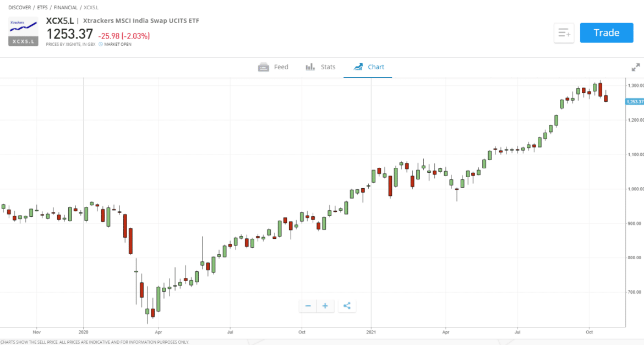Click the 2021 label on the time axis

point(372,332)
